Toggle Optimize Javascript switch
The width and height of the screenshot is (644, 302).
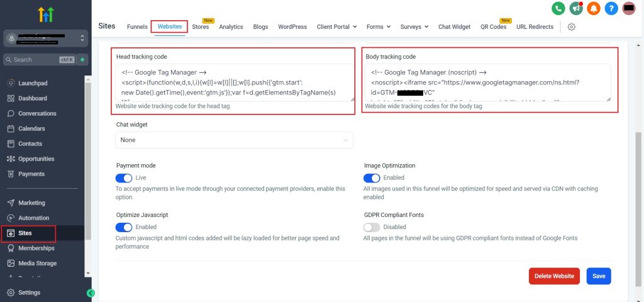(x=124, y=227)
